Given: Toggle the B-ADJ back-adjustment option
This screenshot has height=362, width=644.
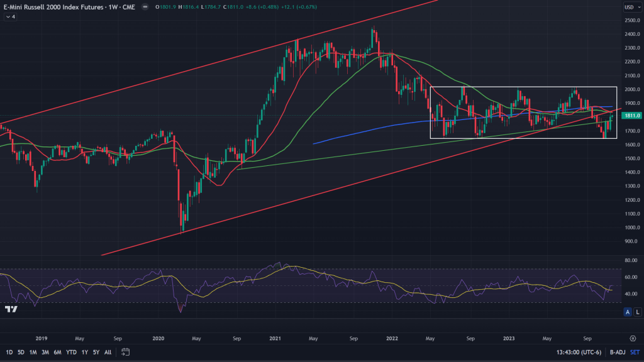Looking at the screenshot, I should (x=616, y=351).
